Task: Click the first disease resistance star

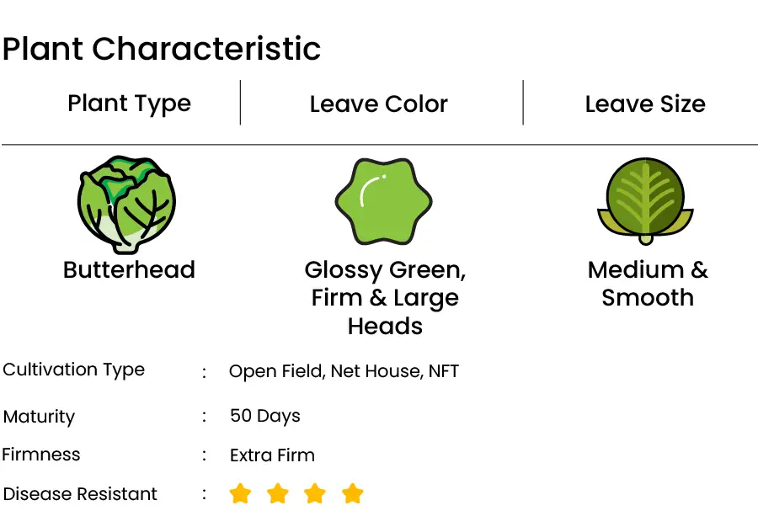Action: [241, 494]
